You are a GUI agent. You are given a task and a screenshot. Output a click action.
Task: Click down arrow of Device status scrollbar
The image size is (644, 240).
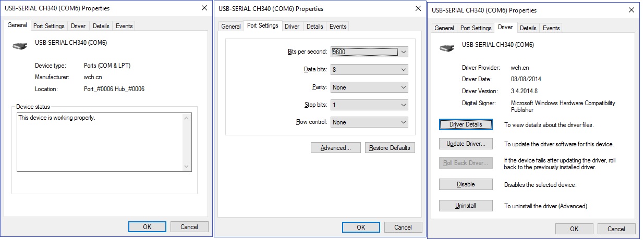(x=187, y=167)
